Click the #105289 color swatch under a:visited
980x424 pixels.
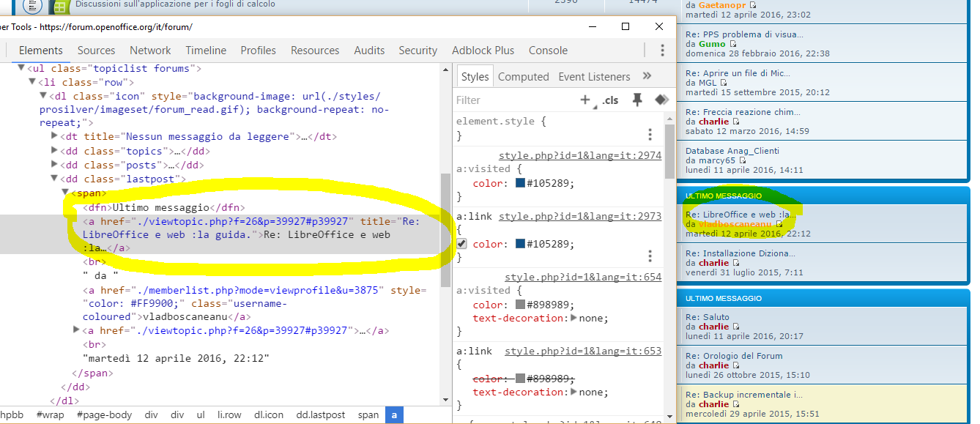click(521, 183)
